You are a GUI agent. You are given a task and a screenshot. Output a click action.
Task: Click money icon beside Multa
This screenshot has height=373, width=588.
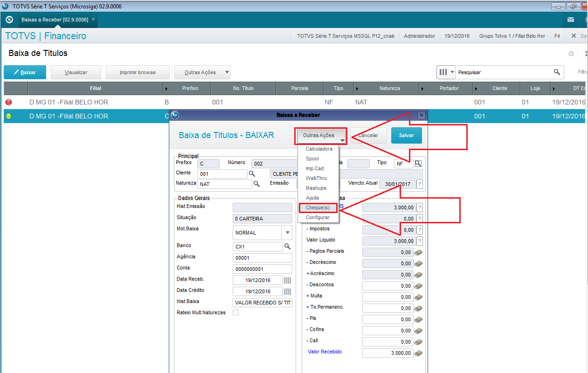click(418, 297)
